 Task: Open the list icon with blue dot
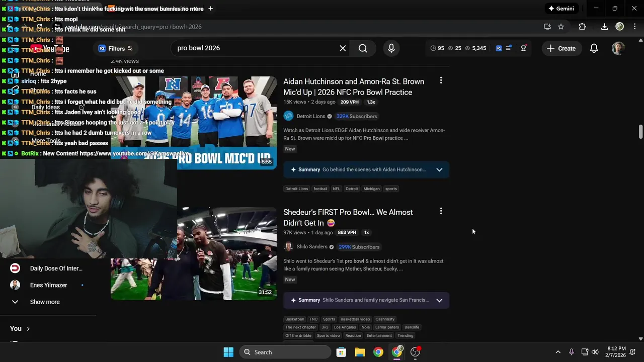[509, 48]
